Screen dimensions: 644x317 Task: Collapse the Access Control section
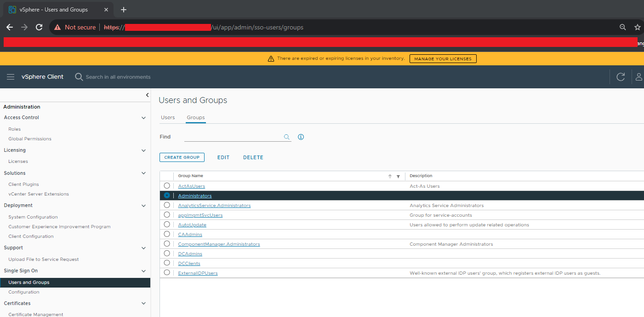(x=143, y=118)
